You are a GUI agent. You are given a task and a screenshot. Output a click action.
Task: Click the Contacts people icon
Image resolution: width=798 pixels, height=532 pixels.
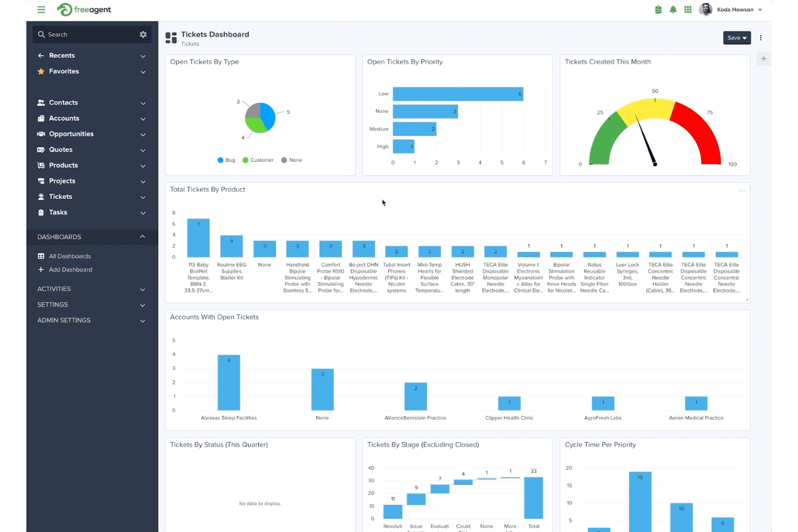tap(41, 102)
